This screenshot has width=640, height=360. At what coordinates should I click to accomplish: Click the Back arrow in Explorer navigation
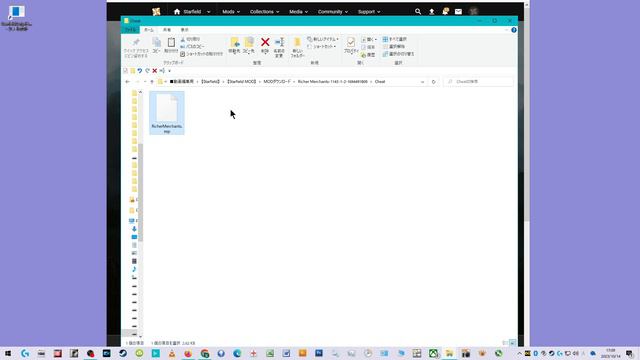(x=127, y=82)
